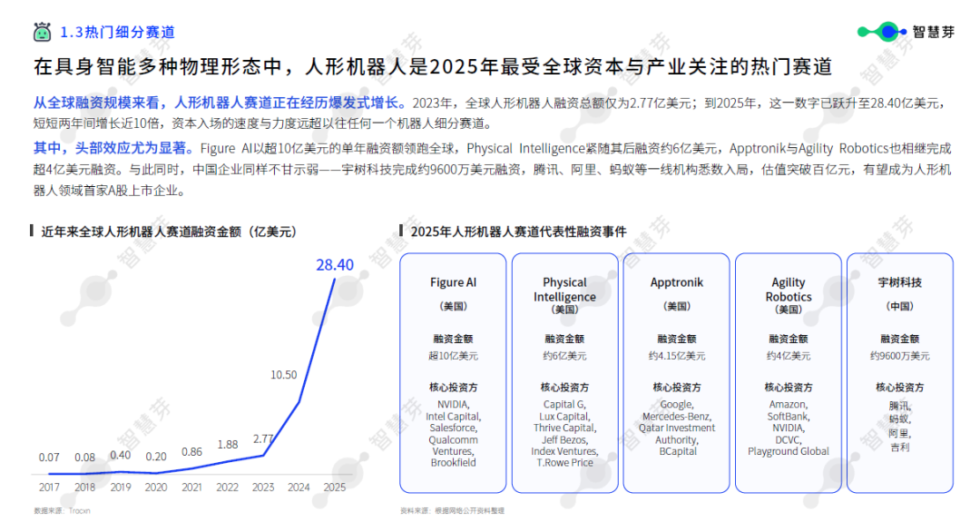980x522 pixels.
Task: Click 约4亿美元 in Agility Robotics card
Action: tap(789, 356)
